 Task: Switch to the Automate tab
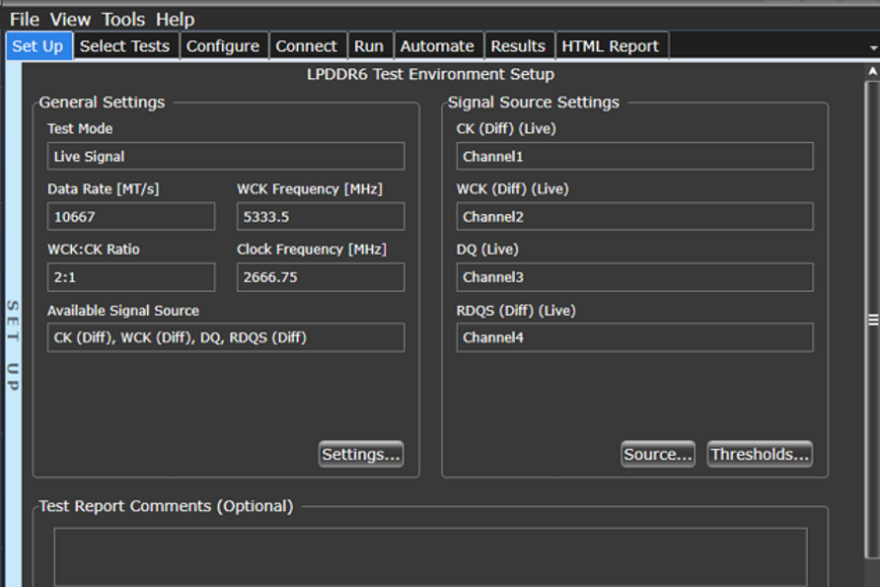437,46
